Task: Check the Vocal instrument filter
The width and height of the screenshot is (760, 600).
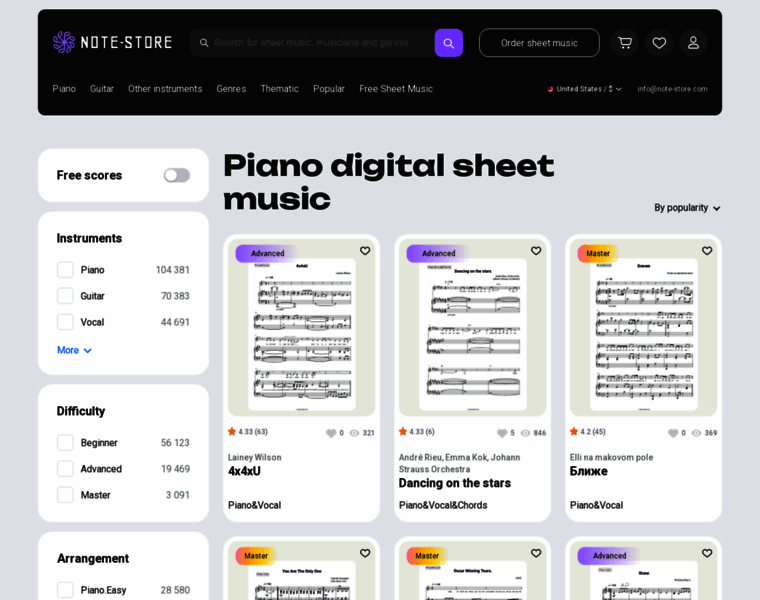Action: coord(65,322)
